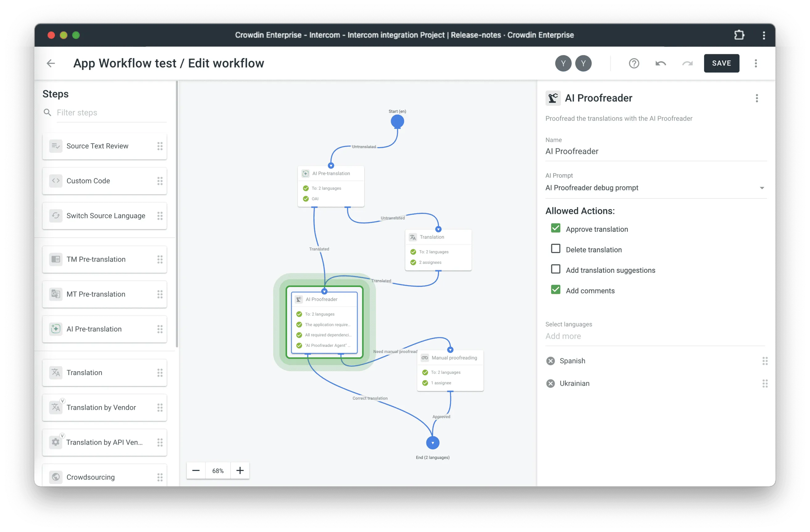Uncheck Add comments checkbox

(555, 289)
